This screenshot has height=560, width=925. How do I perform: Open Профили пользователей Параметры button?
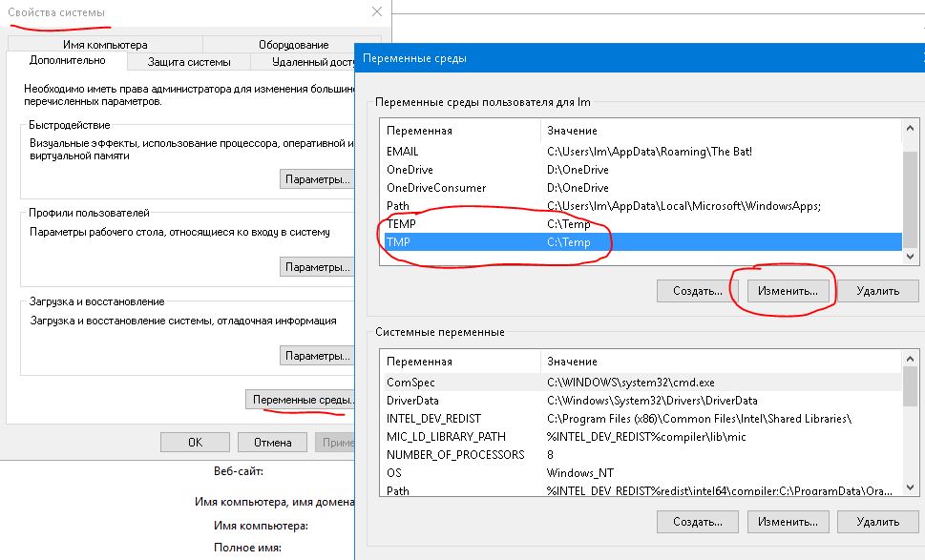(317, 267)
